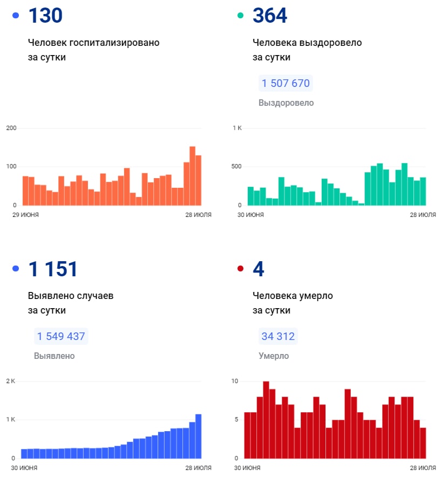Click the "500" axis label on recovered chart
448x483 pixels.
click(x=236, y=166)
